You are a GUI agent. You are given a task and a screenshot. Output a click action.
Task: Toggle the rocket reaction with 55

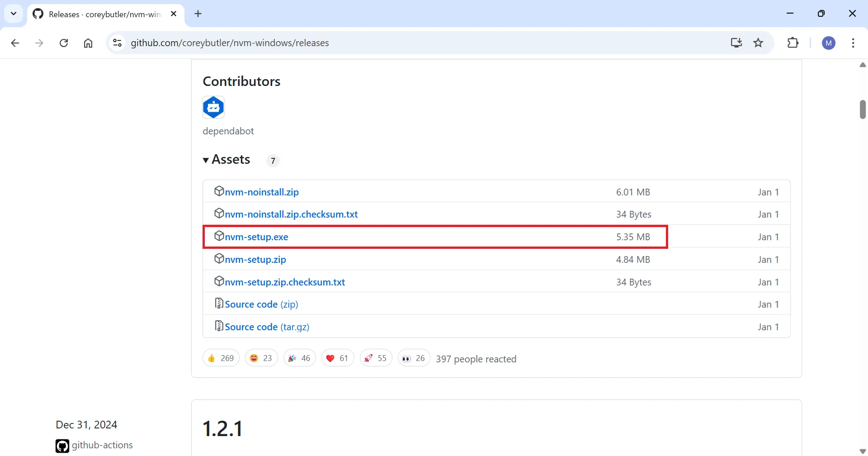376,358
